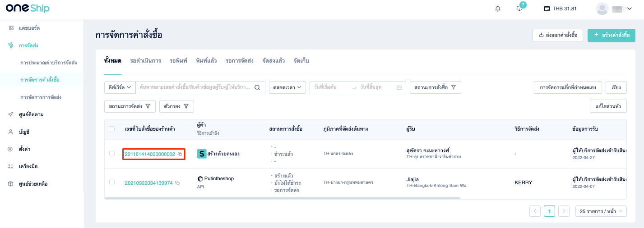Screen dimensions: 644x228
Task: Click recipient name สุพัตรา กนะหาวงศ์
Action: coord(428,150)
